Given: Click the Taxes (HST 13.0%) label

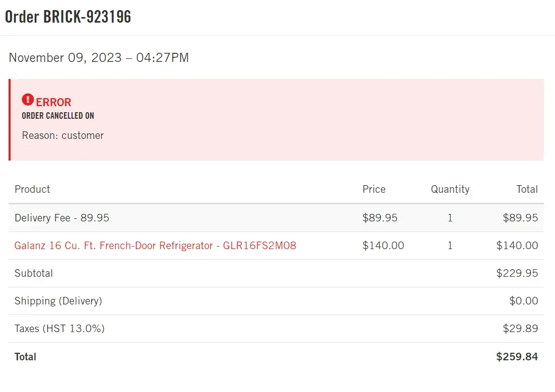Looking at the screenshot, I should pos(59,329).
